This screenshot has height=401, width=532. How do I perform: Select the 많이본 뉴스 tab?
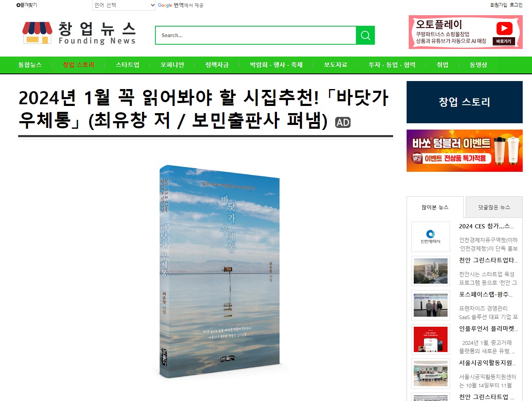pyautogui.click(x=435, y=207)
